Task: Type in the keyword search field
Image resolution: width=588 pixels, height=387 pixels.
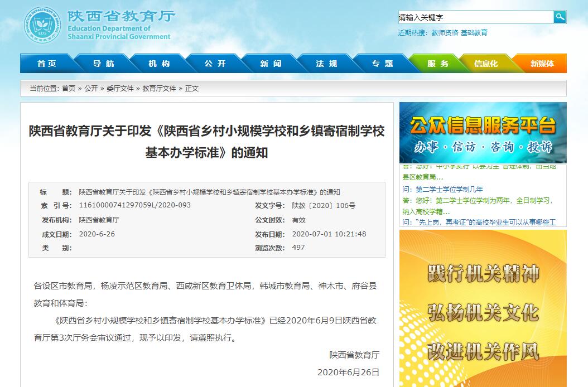Action: click(x=475, y=17)
